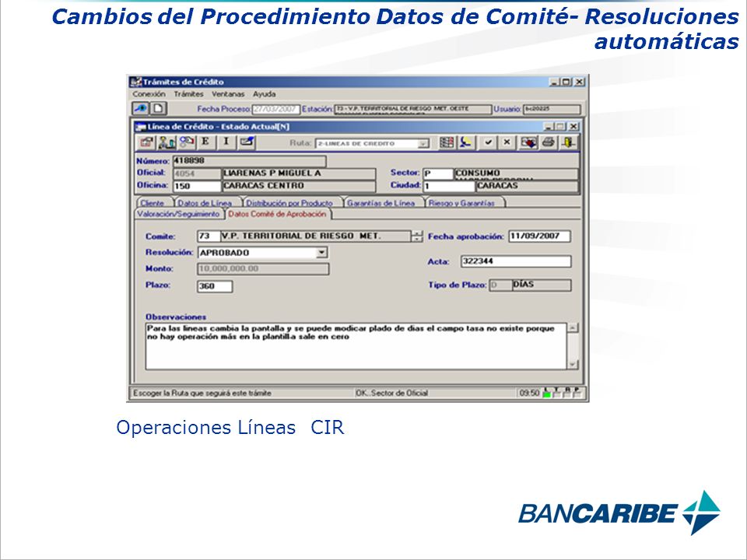Click the person with moon icon

[466, 142]
